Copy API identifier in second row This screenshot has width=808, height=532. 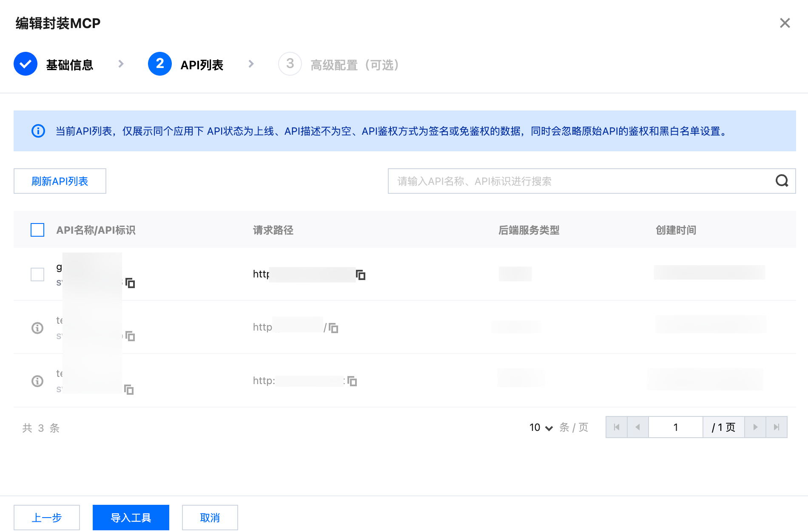130,336
